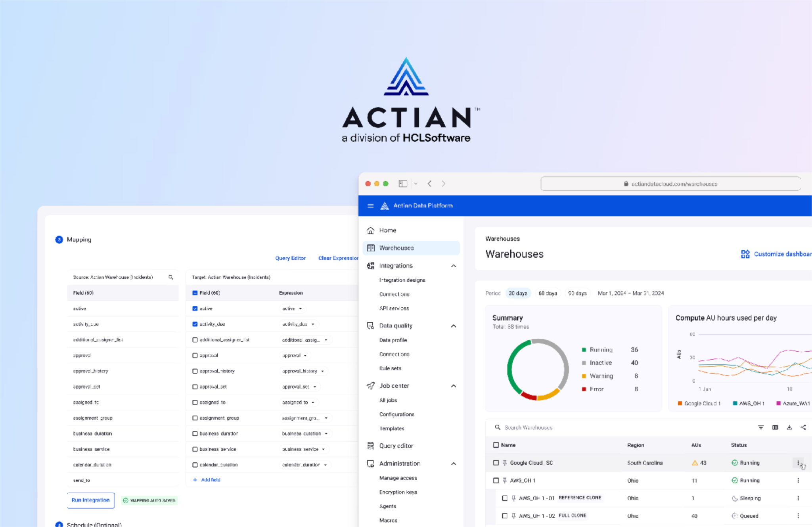Viewport: 812px width, 527px height.
Task: Check the approval field checkbox
Action: 195,355
